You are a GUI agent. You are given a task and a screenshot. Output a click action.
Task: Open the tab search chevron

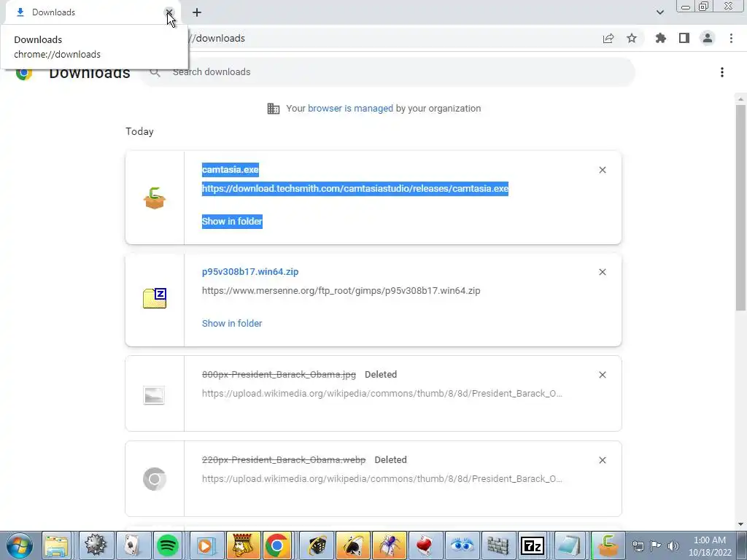[659, 12]
